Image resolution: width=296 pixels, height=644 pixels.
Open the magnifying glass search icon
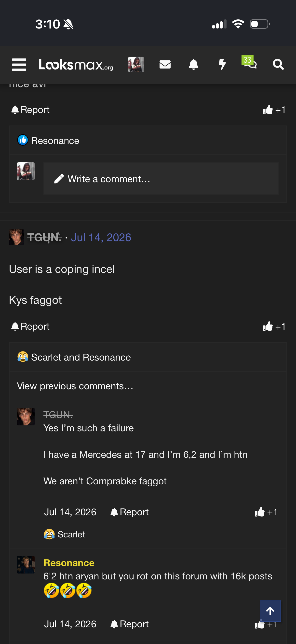(278, 65)
